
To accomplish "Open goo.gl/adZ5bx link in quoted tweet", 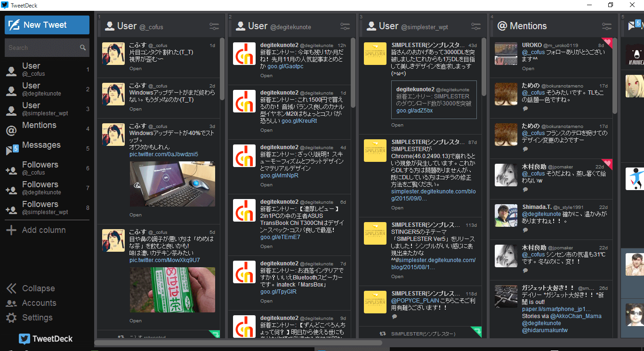I will [415, 111].
